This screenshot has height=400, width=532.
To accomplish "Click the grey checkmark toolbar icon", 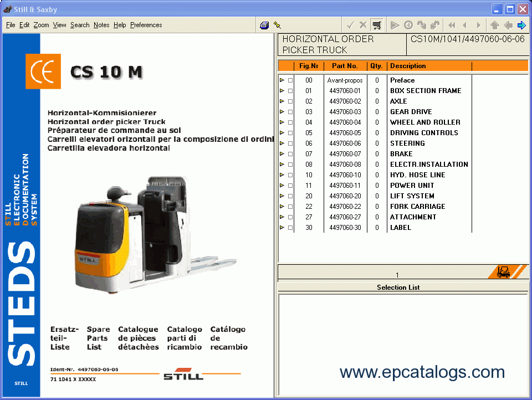I will 350,25.
